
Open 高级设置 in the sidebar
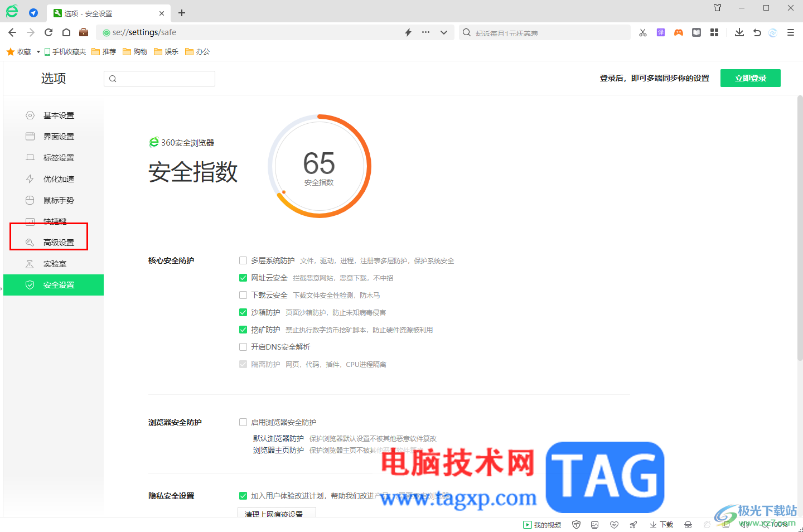54,243
